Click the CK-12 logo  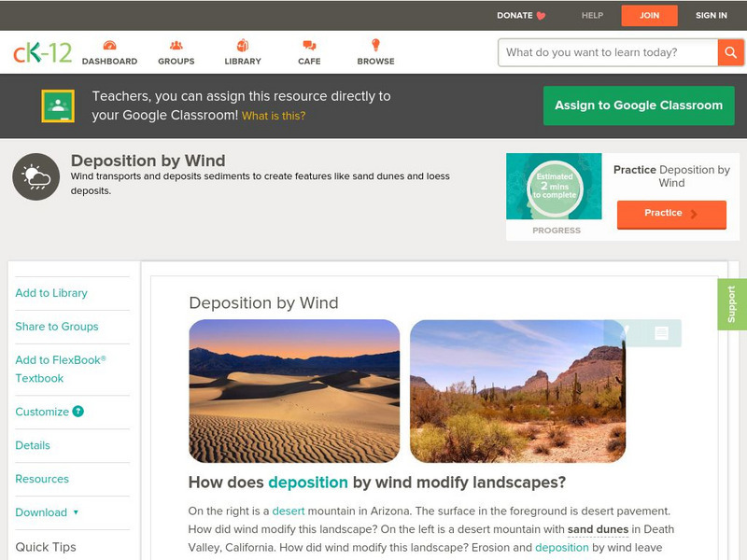(42, 52)
